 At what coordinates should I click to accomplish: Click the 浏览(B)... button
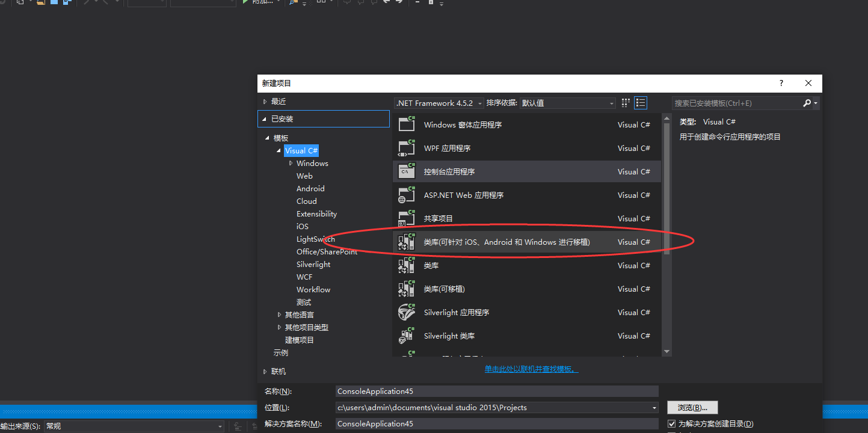click(x=692, y=407)
